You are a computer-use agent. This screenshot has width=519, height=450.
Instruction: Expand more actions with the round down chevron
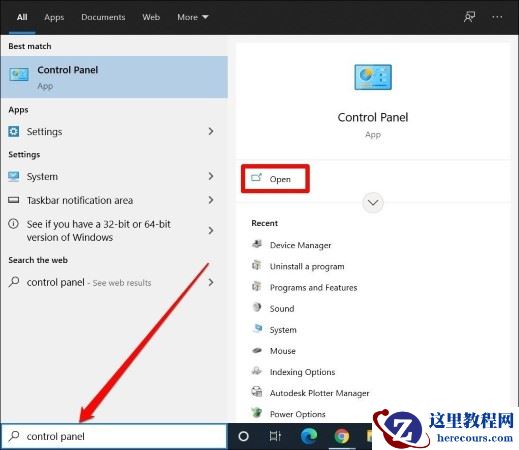(x=373, y=203)
